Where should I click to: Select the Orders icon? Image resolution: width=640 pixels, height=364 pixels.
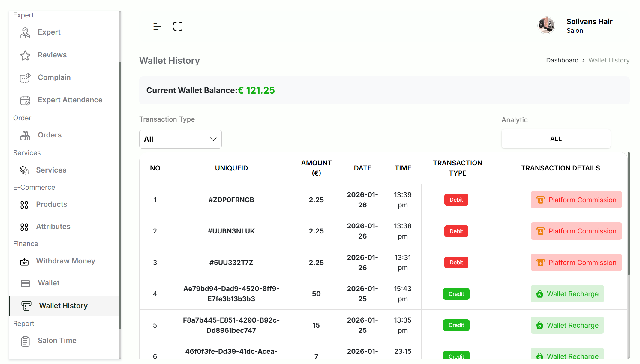25,136
